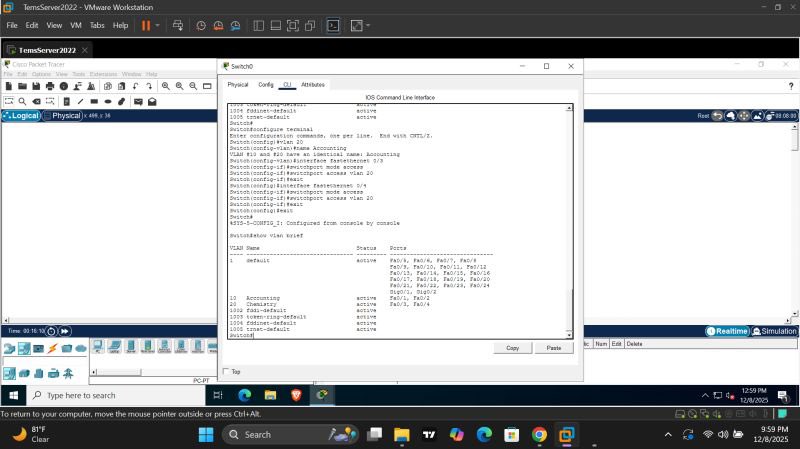Click VMware Take Snapshot clock icon
Viewport: 800px width, 449px height.
(x=201, y=26)
